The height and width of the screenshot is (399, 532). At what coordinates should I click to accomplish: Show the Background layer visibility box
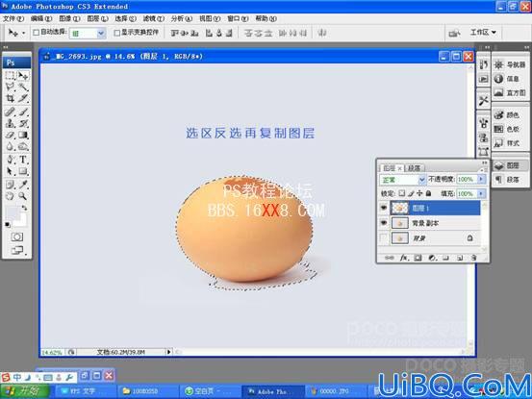(x=384, y=238)
